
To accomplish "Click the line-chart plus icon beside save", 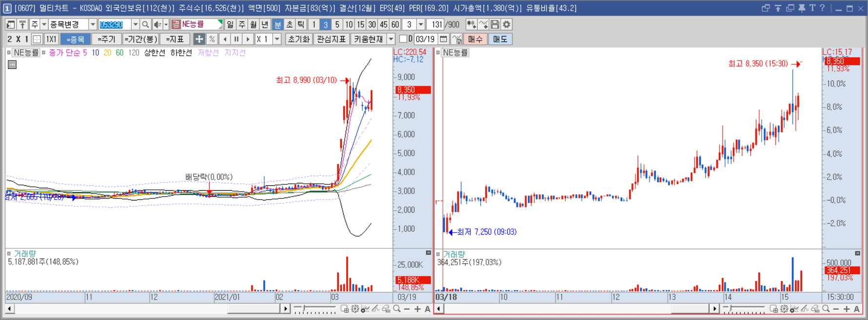I will click(483, 24).
